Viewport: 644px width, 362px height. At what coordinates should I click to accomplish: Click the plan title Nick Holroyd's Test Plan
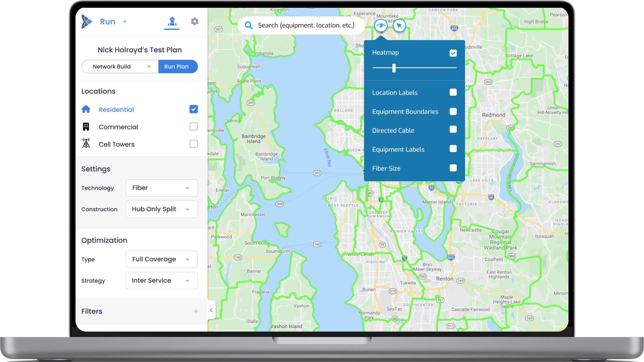click(140, 50)
